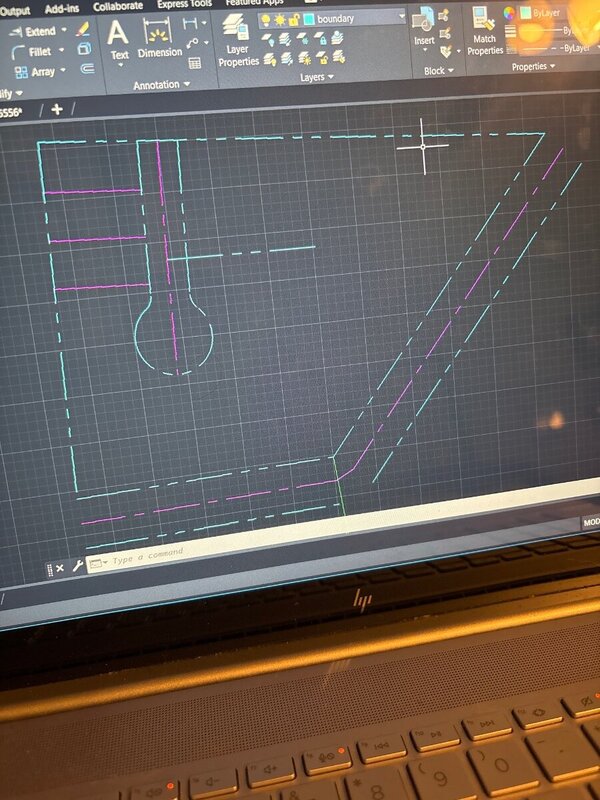Screen dimensions: 600x800
Task: Expand the Layers panel
Action: click(x=317, y=77)
